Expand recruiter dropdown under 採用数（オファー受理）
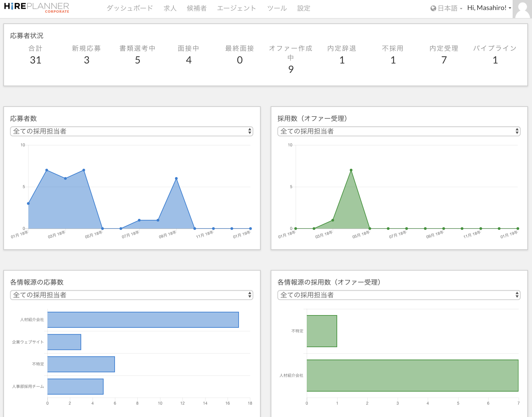The width and height of the screenshot is (532, 417). [x=399, y=131]
